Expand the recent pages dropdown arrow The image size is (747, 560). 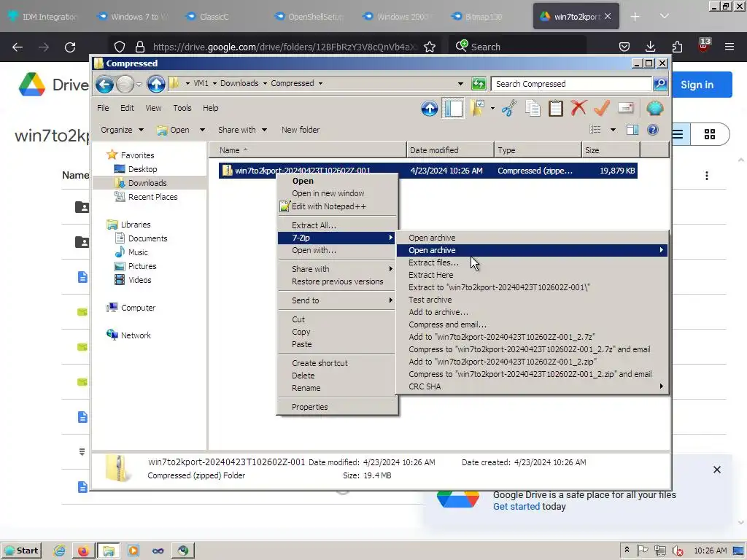click(x=139, y=85)
